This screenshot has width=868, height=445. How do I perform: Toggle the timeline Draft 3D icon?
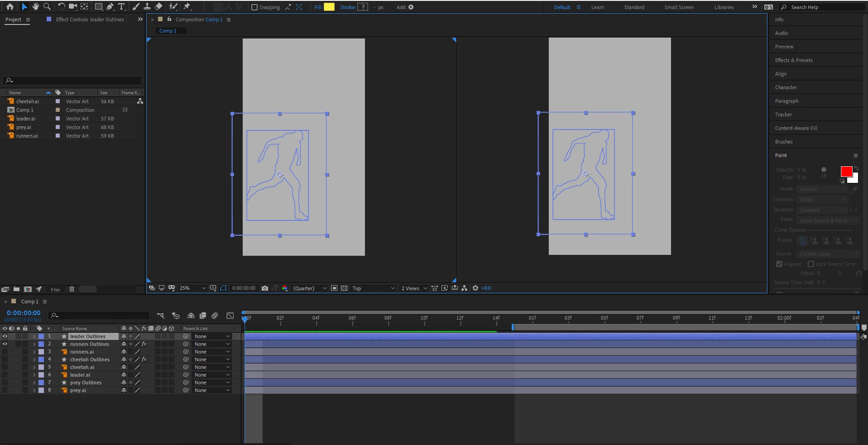tap(176, 316)
